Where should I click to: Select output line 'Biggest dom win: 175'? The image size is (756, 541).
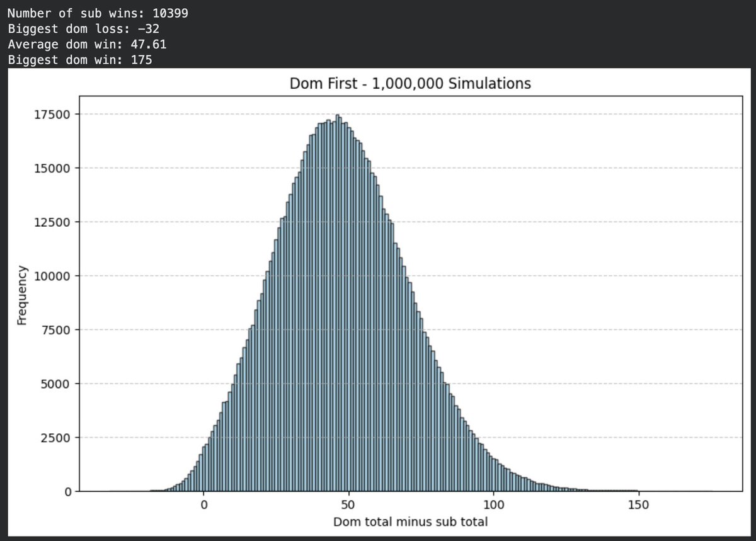[x=80, y=60]
